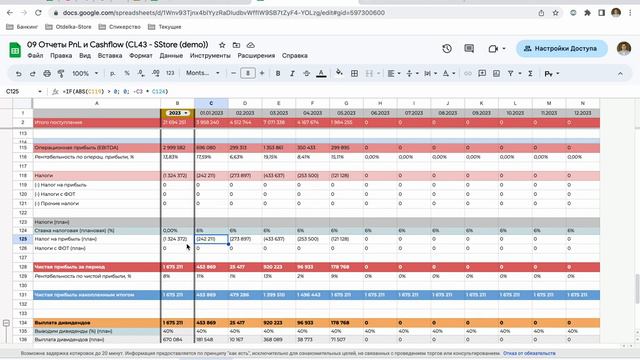Viewport: 640px width, 360px height.
Task: Open the Текущие bookmark folder
Action: (x=164, y=27)
